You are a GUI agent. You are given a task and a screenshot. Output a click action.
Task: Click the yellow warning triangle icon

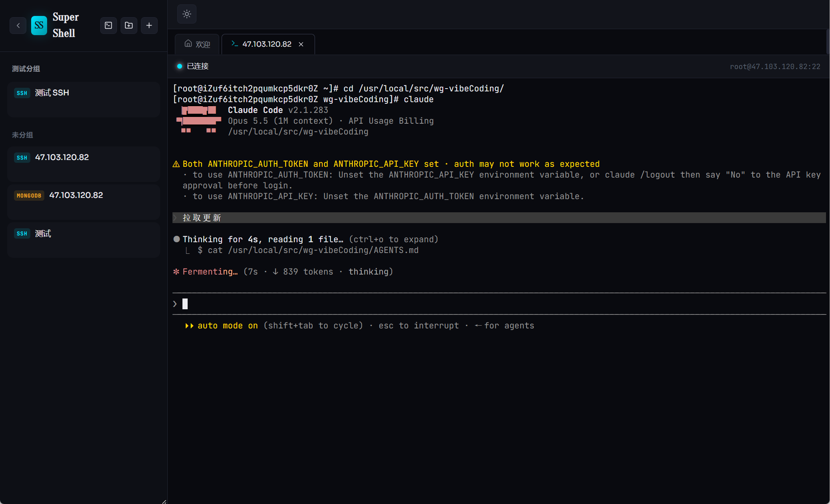pyautogui.click(x=176, y=164)
